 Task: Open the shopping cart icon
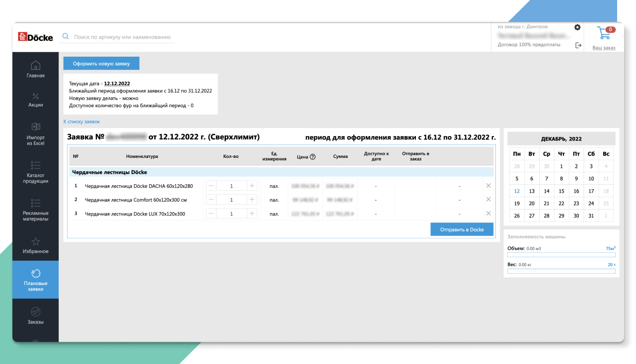pyautogui.click(x=604, y=34)
